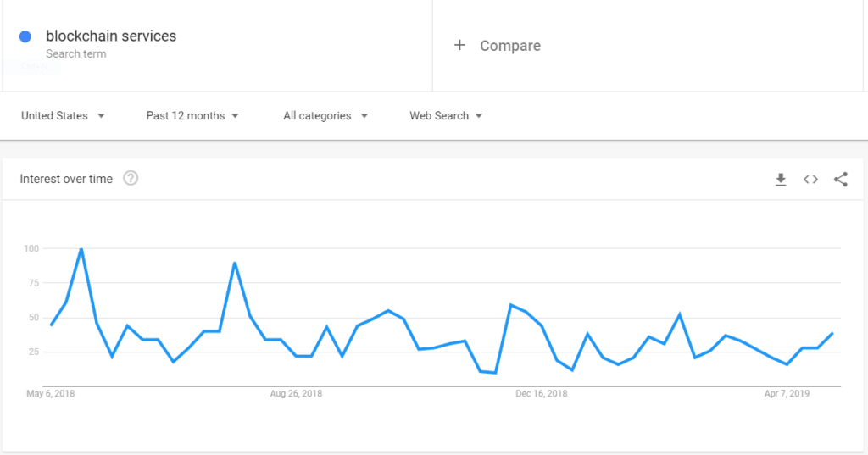868x455 pixels.
Task: Click the plus icon beside Compare
Action: (x=459, y=45)
